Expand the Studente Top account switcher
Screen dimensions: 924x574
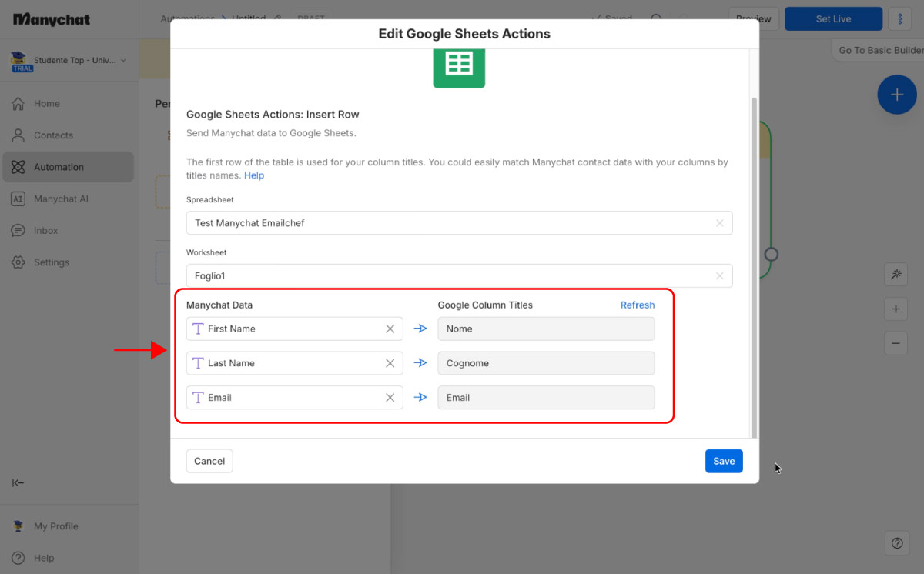pos(68,61)
